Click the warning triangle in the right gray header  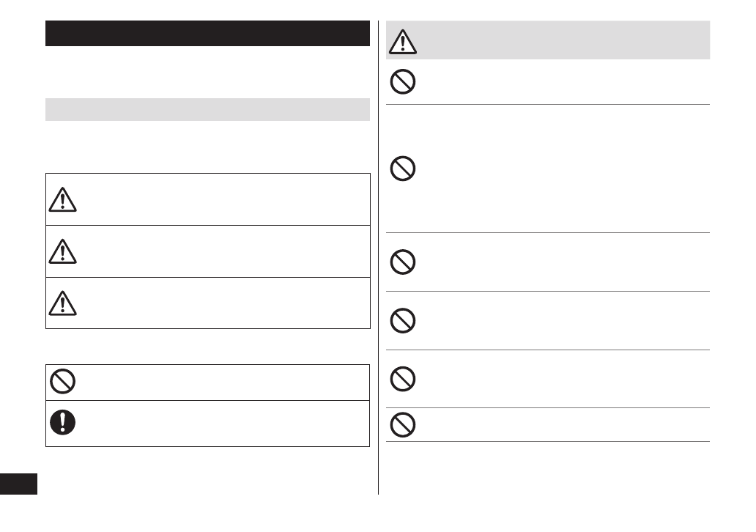tap(401, 43)
